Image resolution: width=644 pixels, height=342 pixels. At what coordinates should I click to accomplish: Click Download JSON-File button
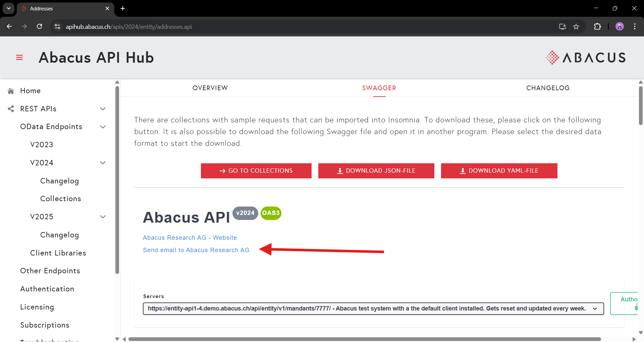376,171
